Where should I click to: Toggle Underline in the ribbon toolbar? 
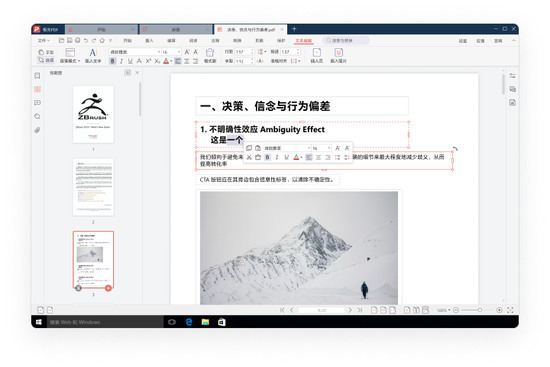[x=130, y=61]
